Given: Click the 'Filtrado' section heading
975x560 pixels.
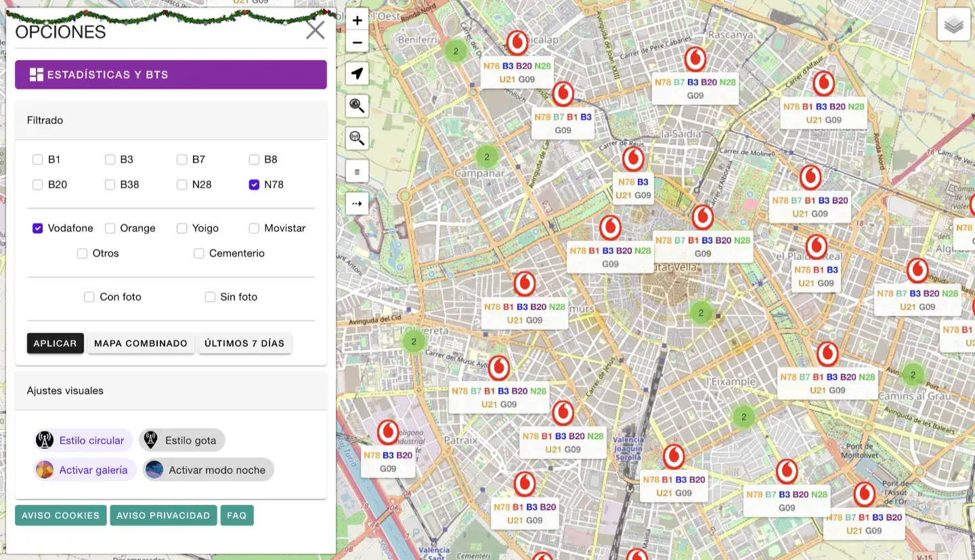Looking at the screenshot, I should pyautogui.click(x=45, y=121).
